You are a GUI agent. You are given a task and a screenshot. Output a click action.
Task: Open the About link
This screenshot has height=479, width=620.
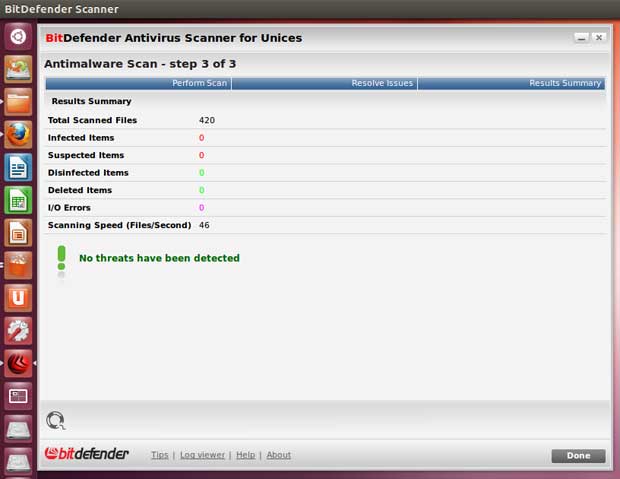coord(279,455)
